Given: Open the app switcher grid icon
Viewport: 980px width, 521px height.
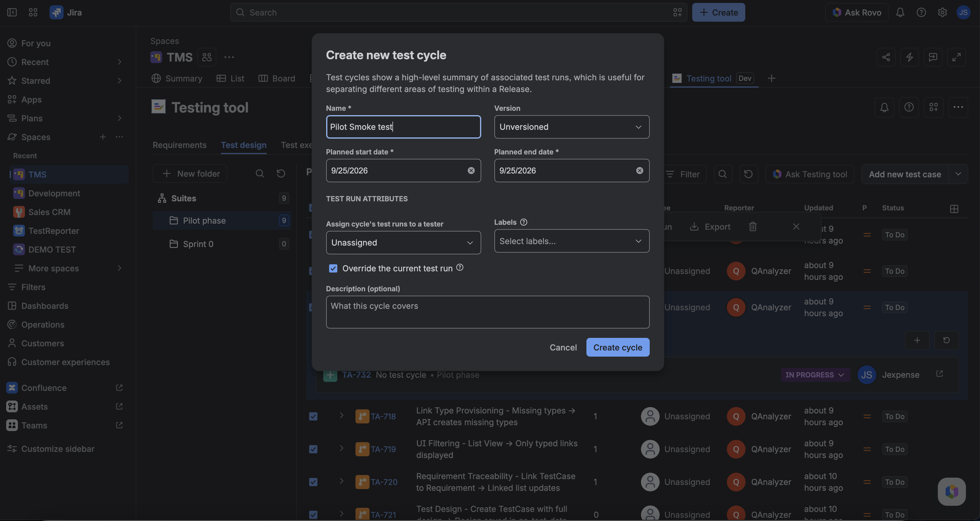Looking at the screenshot, I should 33,13.
